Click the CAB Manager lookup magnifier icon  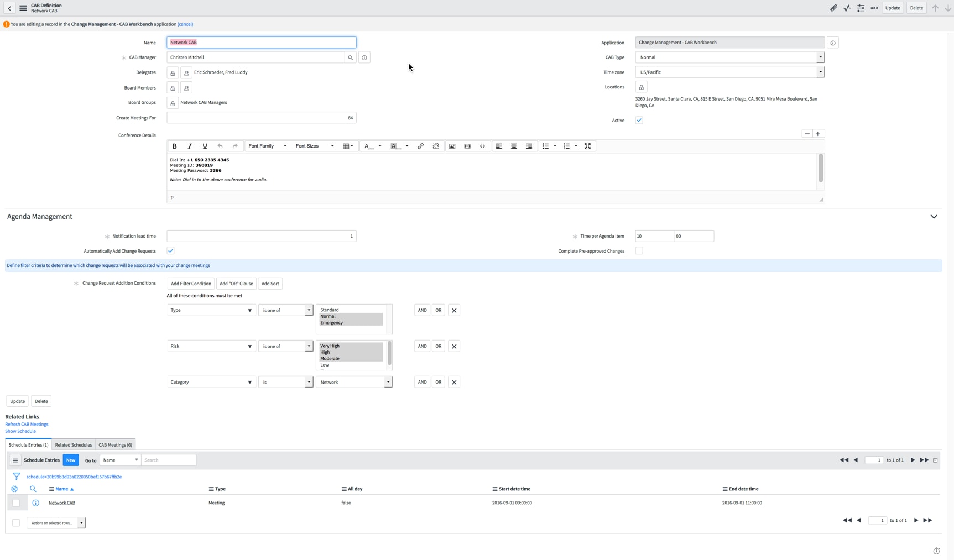point(350,57)
